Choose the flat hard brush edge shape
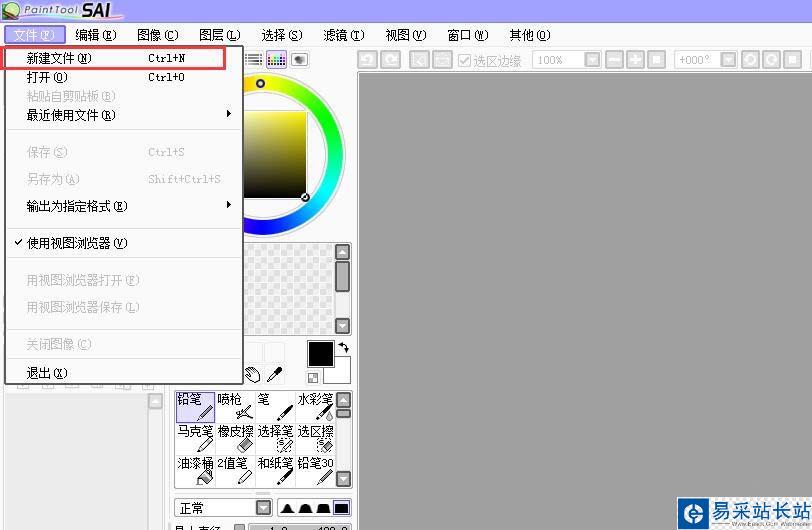 click(341, 508)
